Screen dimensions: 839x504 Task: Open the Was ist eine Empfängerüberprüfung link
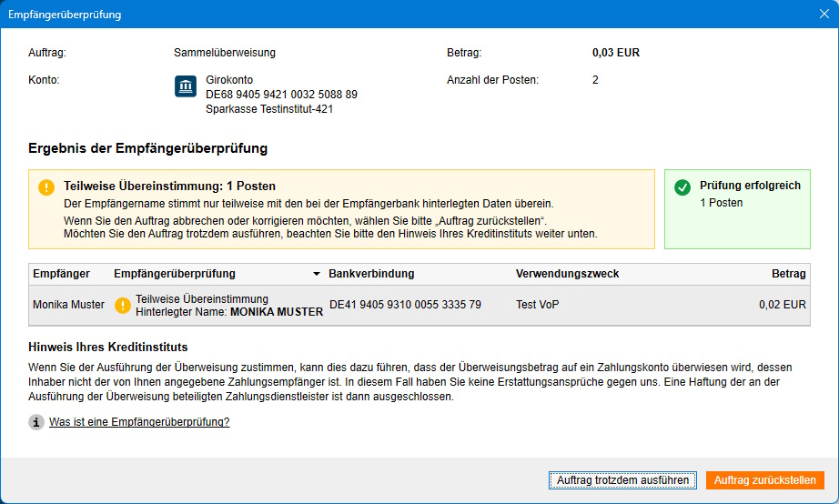pyautogui.click(x=139, y=422)
